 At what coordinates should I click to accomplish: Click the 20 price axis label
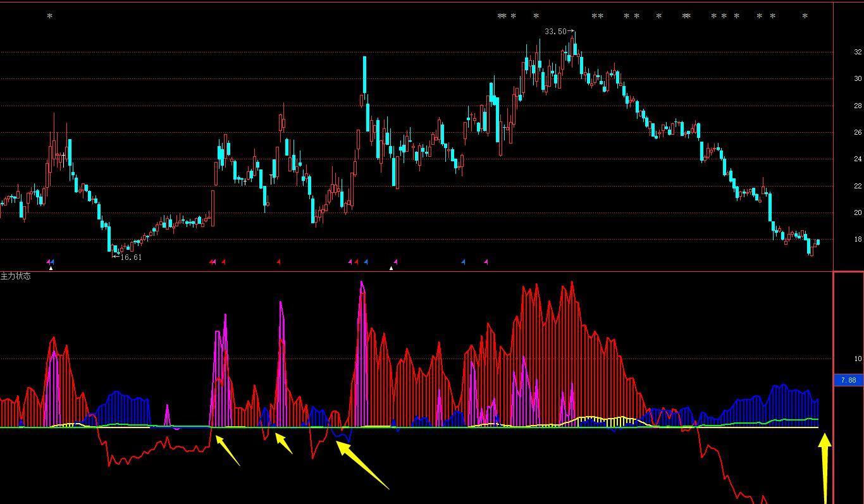click(858, 212)
